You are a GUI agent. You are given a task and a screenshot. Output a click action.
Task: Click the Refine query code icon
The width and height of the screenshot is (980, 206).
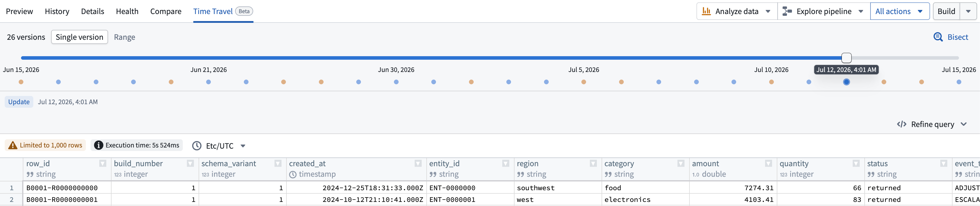(901, 124)
